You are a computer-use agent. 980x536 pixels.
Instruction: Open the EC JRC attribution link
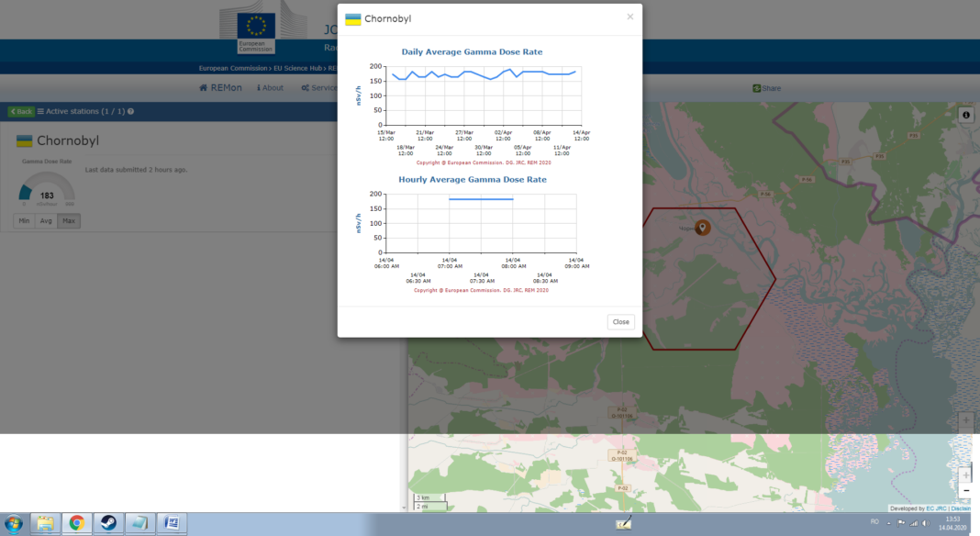coord(936,508)
